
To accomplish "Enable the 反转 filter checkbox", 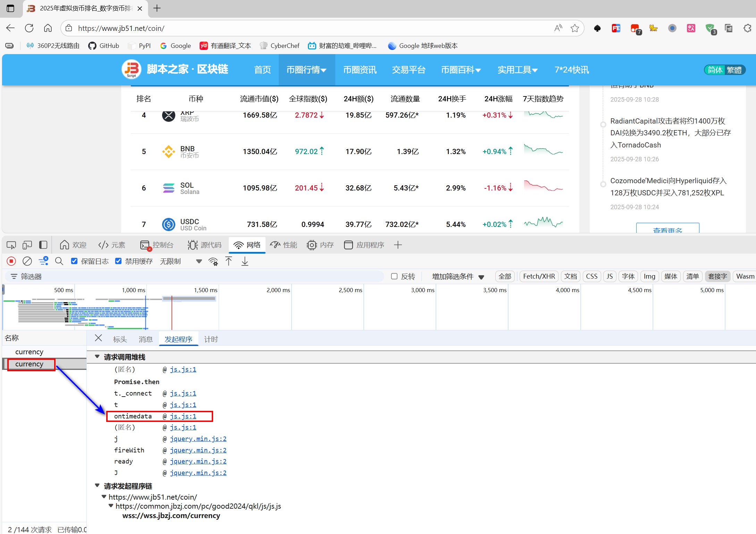I will pyautogui.click(x=394, y=277).
